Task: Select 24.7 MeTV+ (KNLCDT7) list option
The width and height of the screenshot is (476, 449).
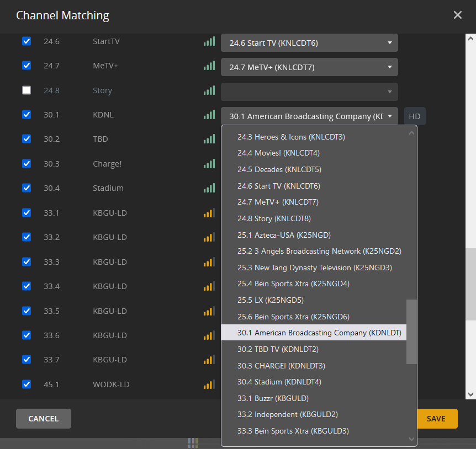Action: (314, 202)
